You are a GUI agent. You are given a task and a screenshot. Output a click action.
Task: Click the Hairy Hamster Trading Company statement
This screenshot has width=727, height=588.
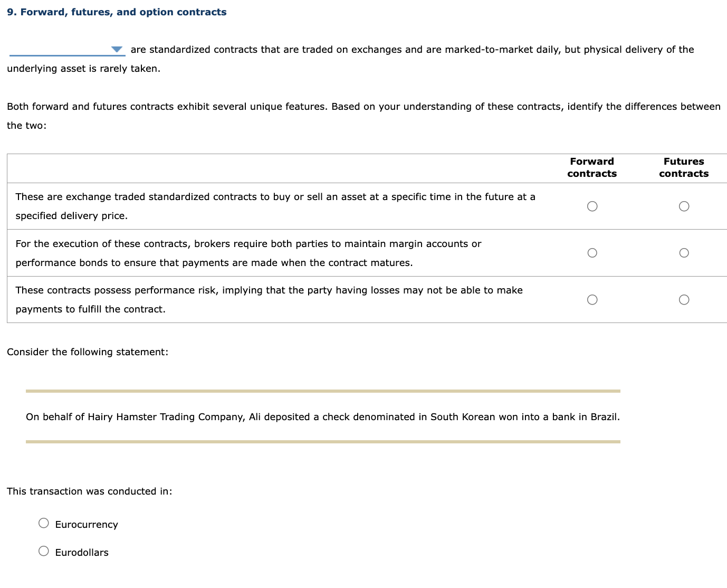coord(322,417)
